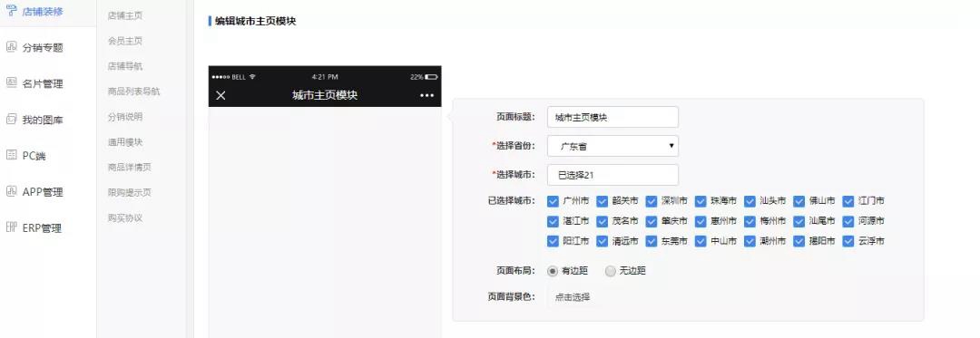
Task: Click the 我的图库 gallery icon
Action: tap(11, 119)
